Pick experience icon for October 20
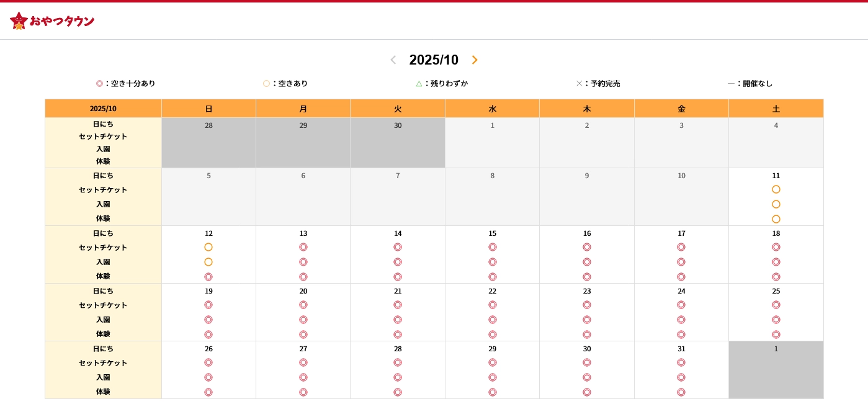The image size is (868, 409). coord(303,335)
